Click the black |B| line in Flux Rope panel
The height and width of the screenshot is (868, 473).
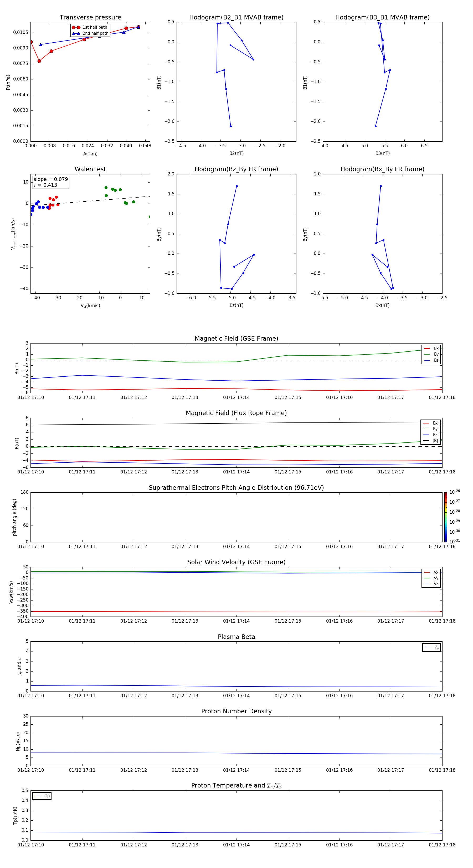(x=236, y=423)
